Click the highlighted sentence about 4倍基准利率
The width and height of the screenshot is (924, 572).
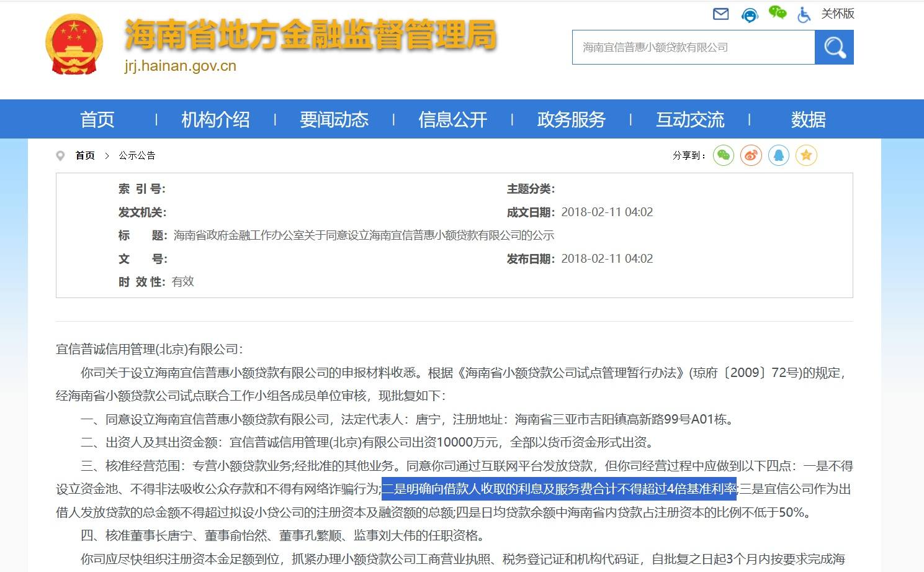pyautogui.click(x=559, y=489)
